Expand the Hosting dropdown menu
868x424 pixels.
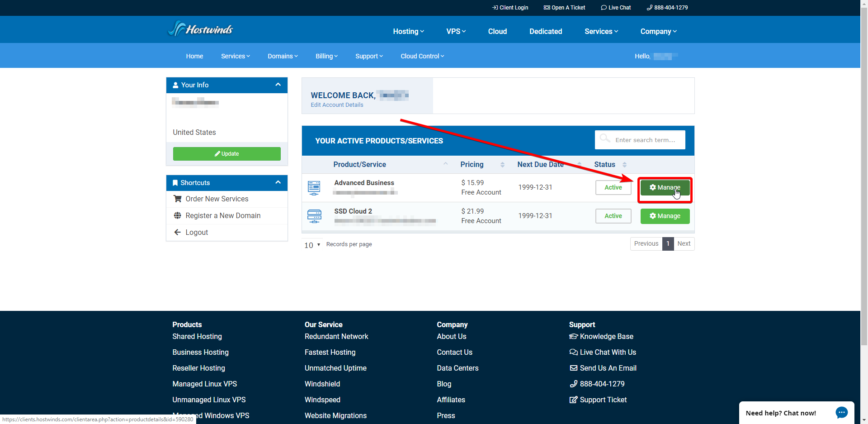tap(408, 31)
